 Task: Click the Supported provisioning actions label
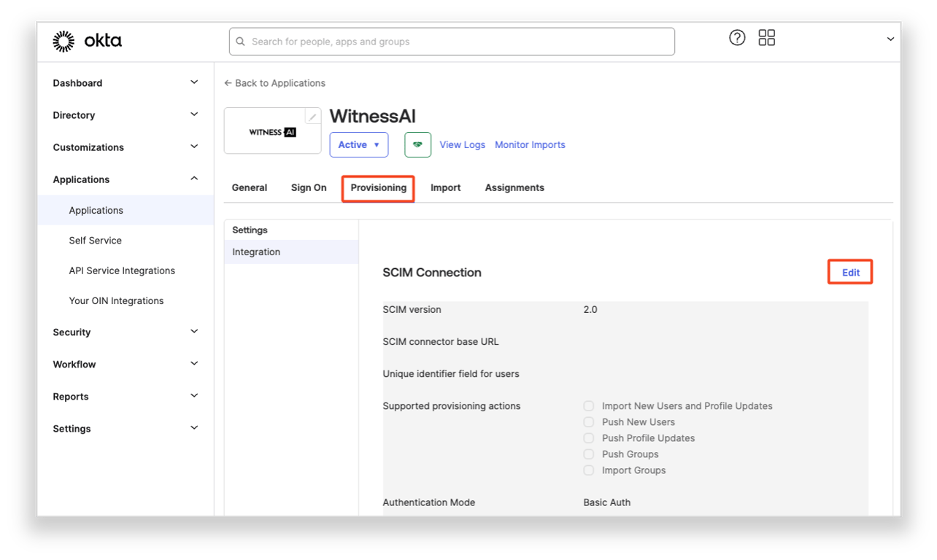tap(452, 406)
